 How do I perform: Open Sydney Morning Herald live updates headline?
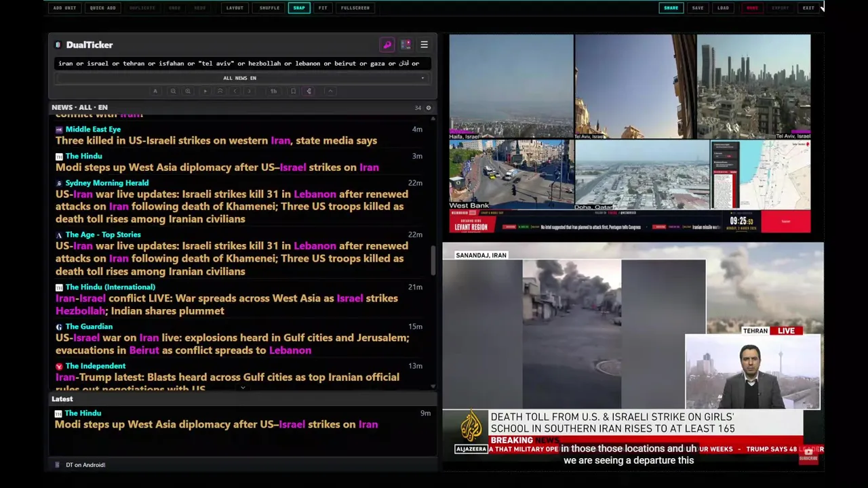[x=232, y=207]
